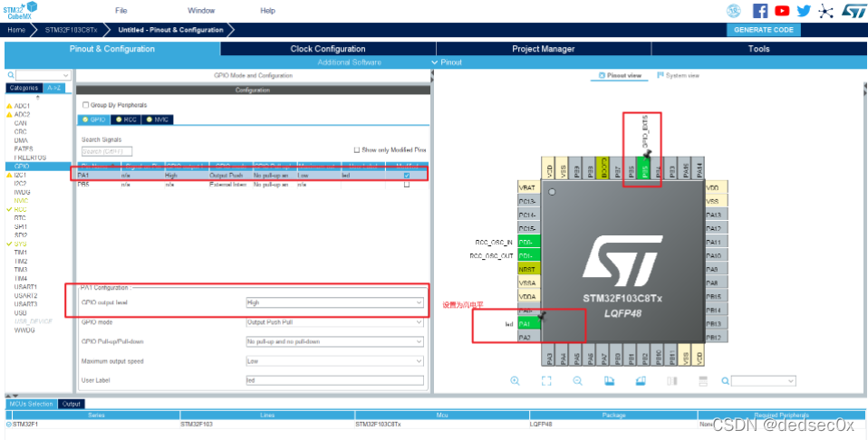Open the Twitter icon link
The width and height of the screenshot is (868, 440).
804,11
